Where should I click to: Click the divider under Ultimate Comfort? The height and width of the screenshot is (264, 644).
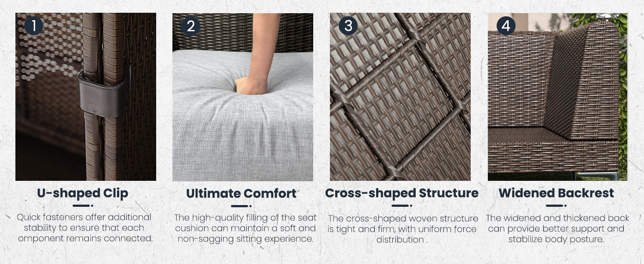click(x=241, y=205)
